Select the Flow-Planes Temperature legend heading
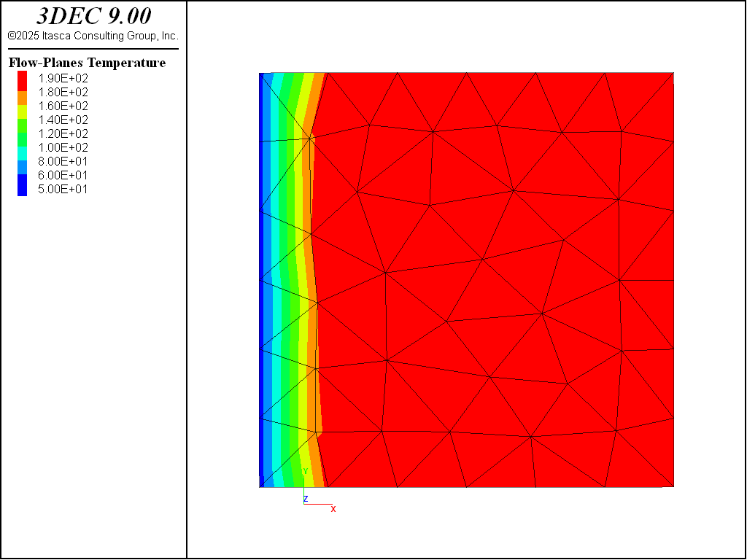The width and height of the screenshot is (747, 560). coord(88,63)
